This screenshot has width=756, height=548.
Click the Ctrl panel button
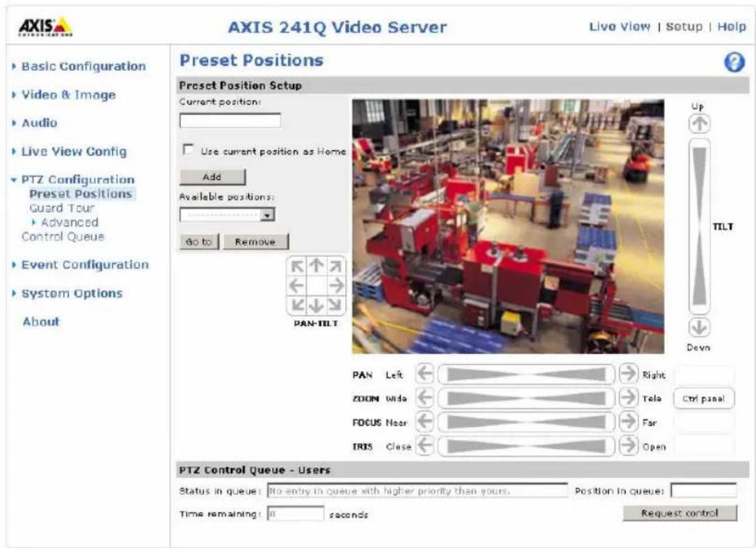(x=703, y=398)
